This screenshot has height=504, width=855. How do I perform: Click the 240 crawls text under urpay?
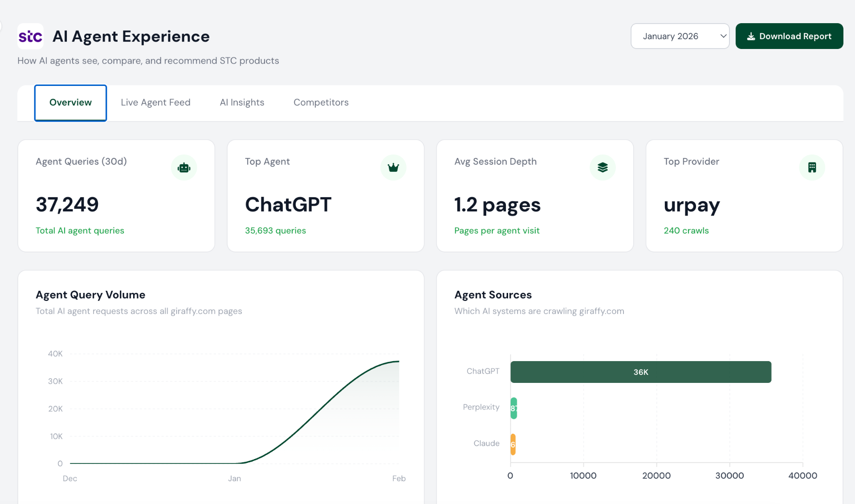tap(686, 231)
